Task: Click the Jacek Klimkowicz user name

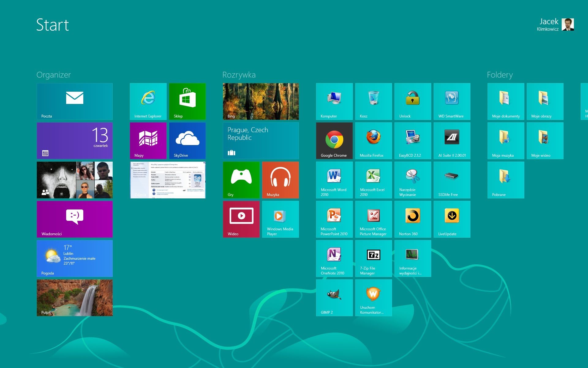Action: pyautogui.click(x=548, y=25)
